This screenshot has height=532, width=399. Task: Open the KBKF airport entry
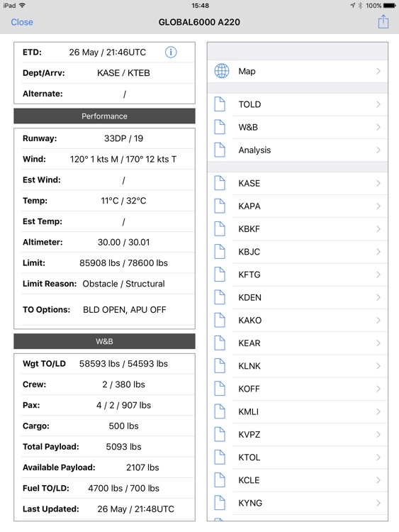tap(297, 228)
